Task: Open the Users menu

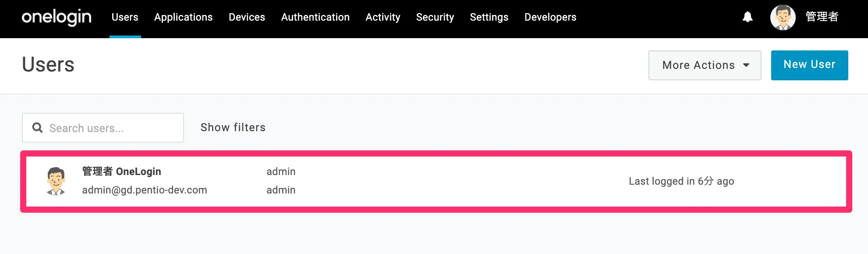Action: point(125,17)
